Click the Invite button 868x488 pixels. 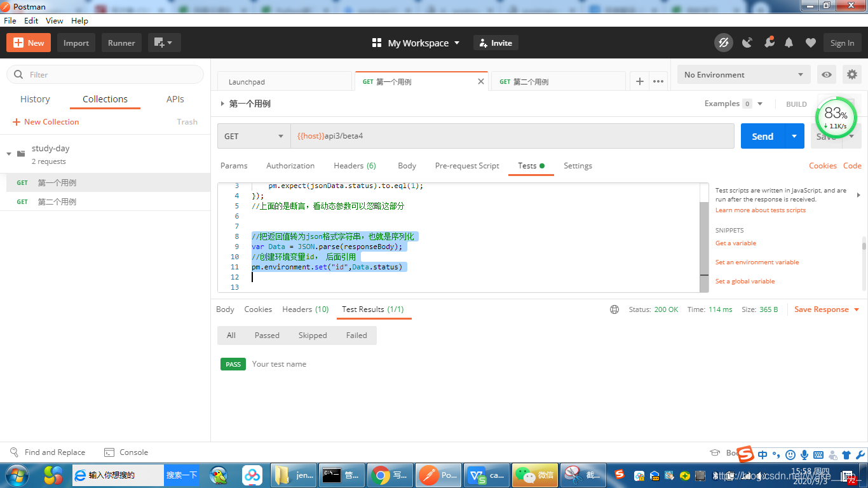[x=496, y=43]
